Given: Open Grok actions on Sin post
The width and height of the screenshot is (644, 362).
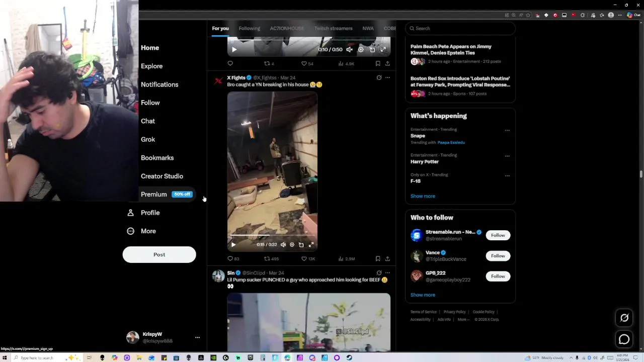Looking at the screenshot, I should point(379,273).
